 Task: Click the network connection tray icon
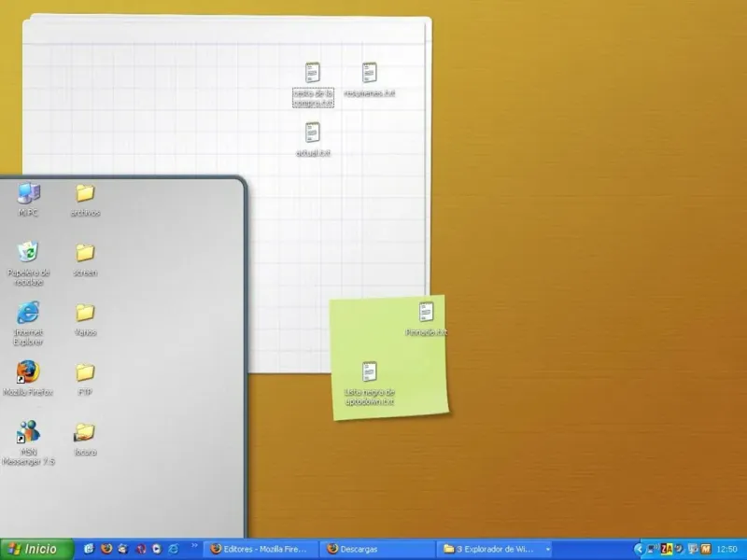(652, 549)
